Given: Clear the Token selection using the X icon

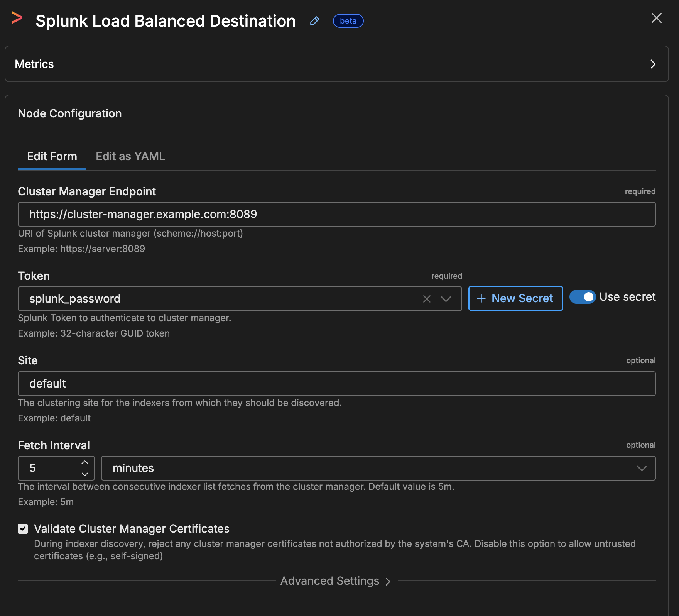Looking at the screenshot, I should pos(426,298).
